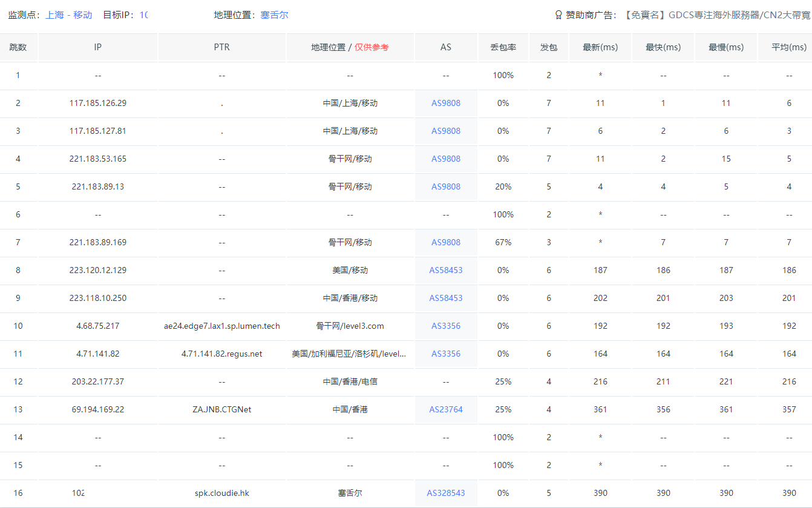
Task: Select IP cell 223.120.12.129
Action: click(98, 270)
